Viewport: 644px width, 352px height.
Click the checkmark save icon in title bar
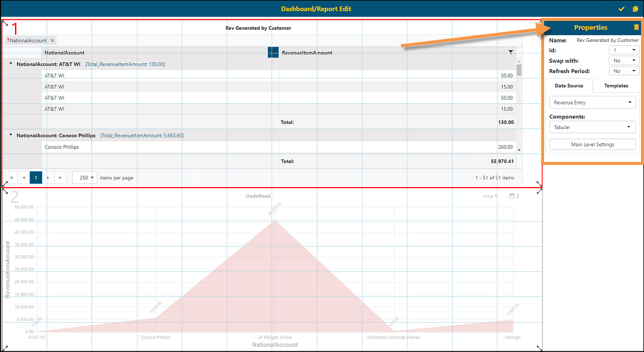click(x=621, y=9)
